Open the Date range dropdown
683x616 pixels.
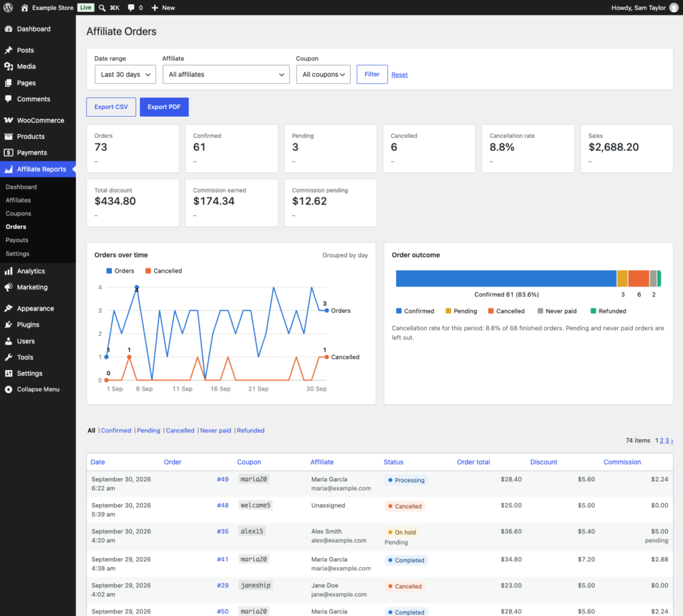point(125,75)
